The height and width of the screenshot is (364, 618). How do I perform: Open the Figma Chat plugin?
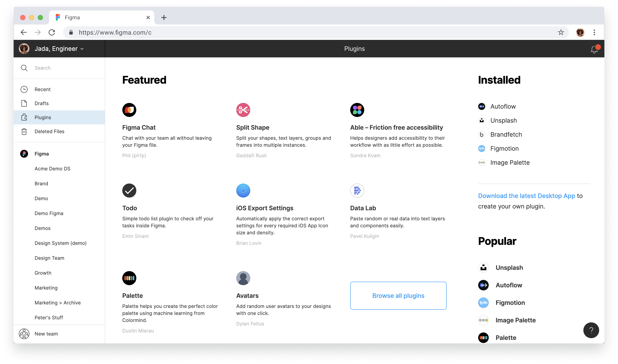[x=129, y=110]
